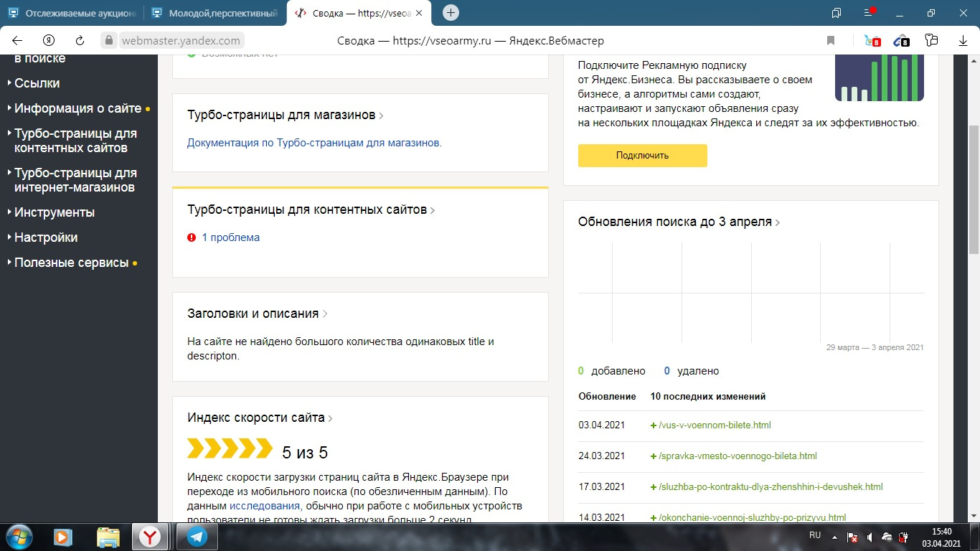Click the webmaster.yandex.com address field
This screenshot has width=980, height=551.
181,41
